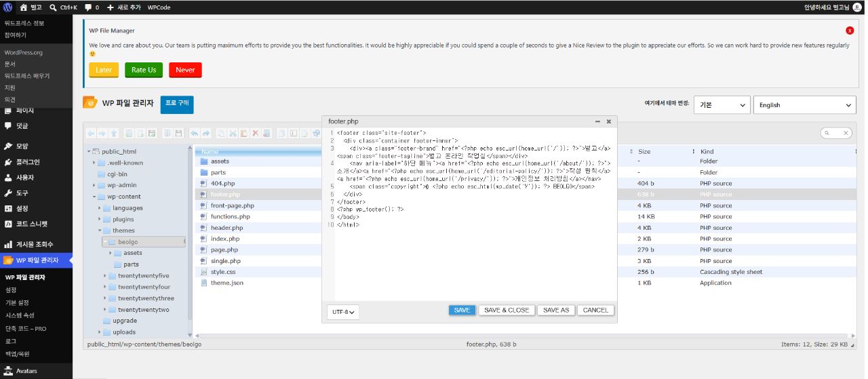Viewport: 868px width, 379px height.
Task: Click the red X delete toolbar icon
Action: [255, 134]
